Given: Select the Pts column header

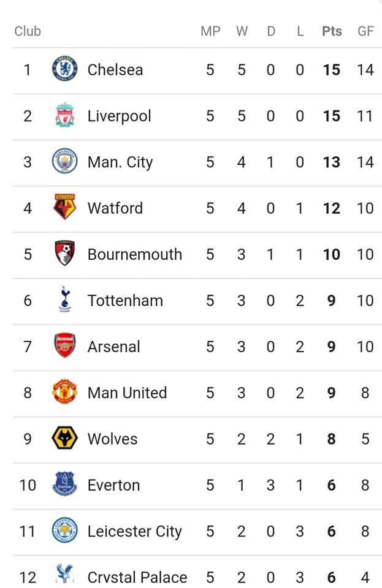Looking at the screenshot, I should click(332, 31).
